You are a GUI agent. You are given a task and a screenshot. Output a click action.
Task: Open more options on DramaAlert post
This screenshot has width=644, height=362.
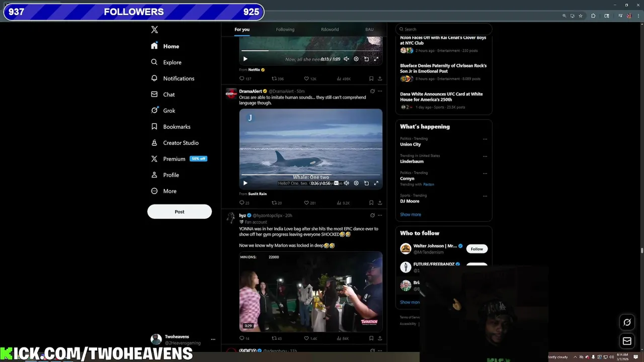tap(380, 91)
